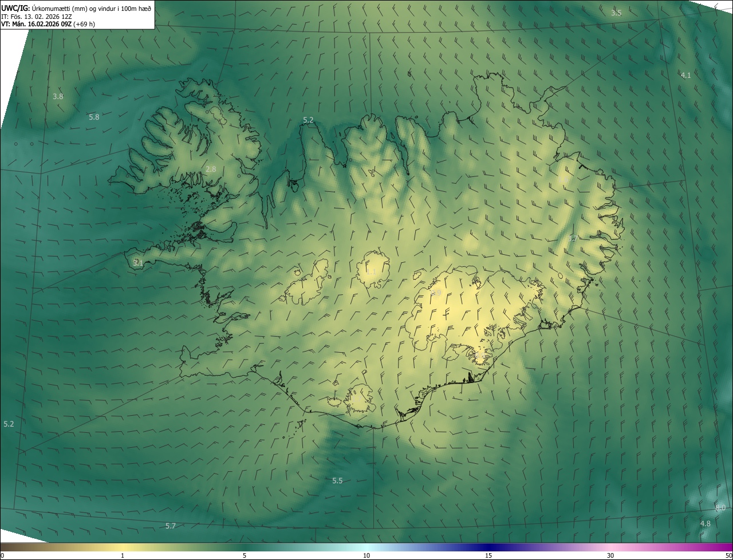Click the 30 tick on the color scale
Image resolution: width=733 pixels, height=560 pixels.
point(610,555)
